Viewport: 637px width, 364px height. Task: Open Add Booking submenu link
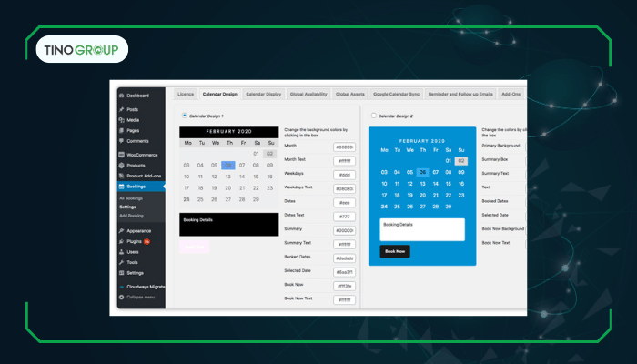click(x=132, y=216)
